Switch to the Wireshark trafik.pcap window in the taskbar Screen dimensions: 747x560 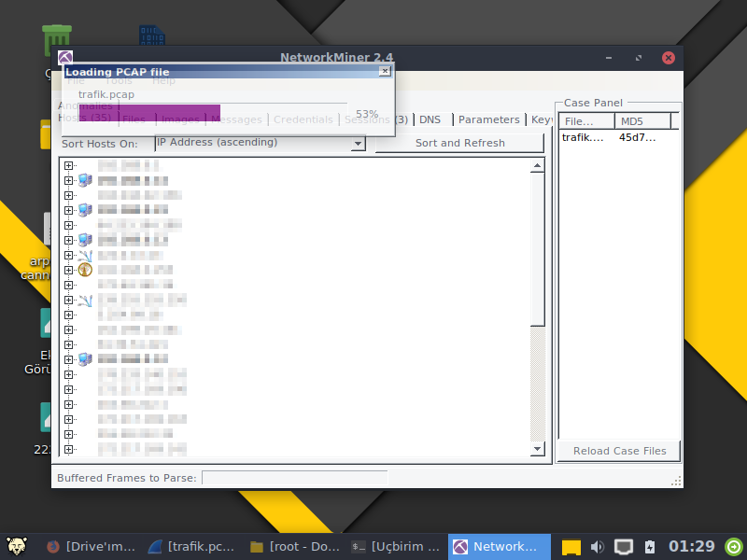[x=192, y=547]
